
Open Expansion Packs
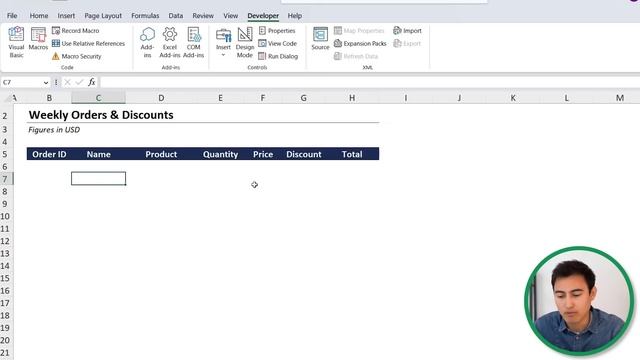coord(360,43)
